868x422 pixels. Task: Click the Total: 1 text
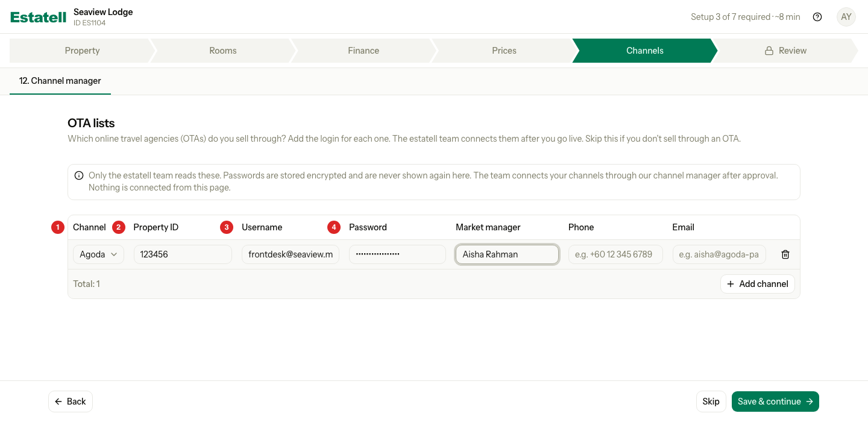coord(86,284)
